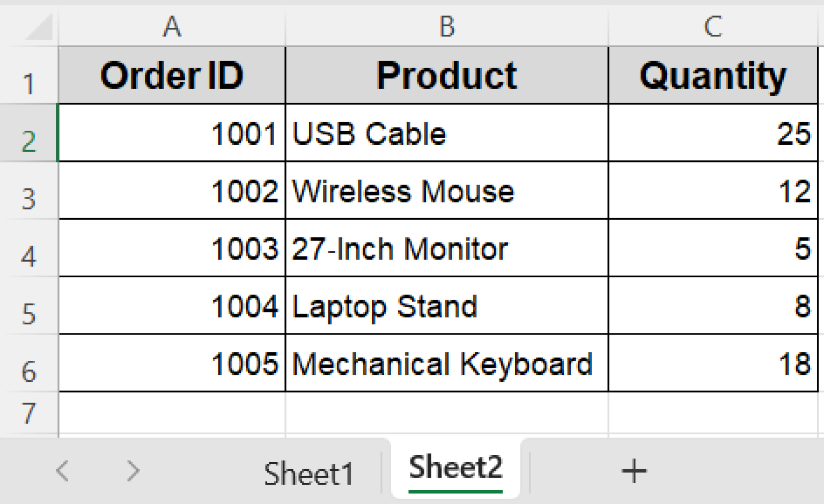Add a new sheet with plus icon

[634, 471]
